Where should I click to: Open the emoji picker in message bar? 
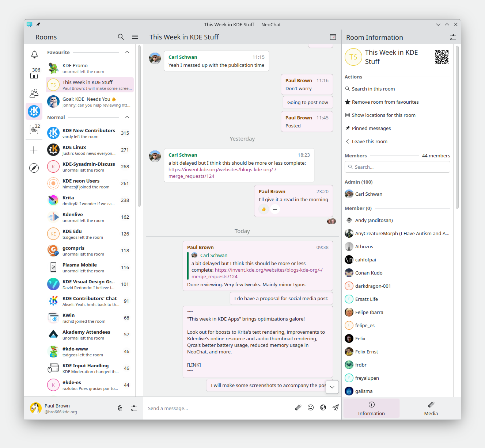(311, 408)
